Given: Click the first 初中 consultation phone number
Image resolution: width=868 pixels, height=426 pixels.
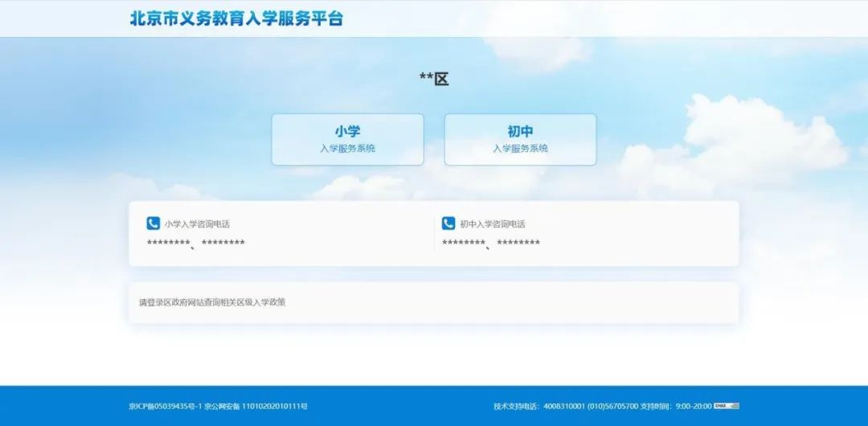Looking at the screenshot, I should (464, 244).
